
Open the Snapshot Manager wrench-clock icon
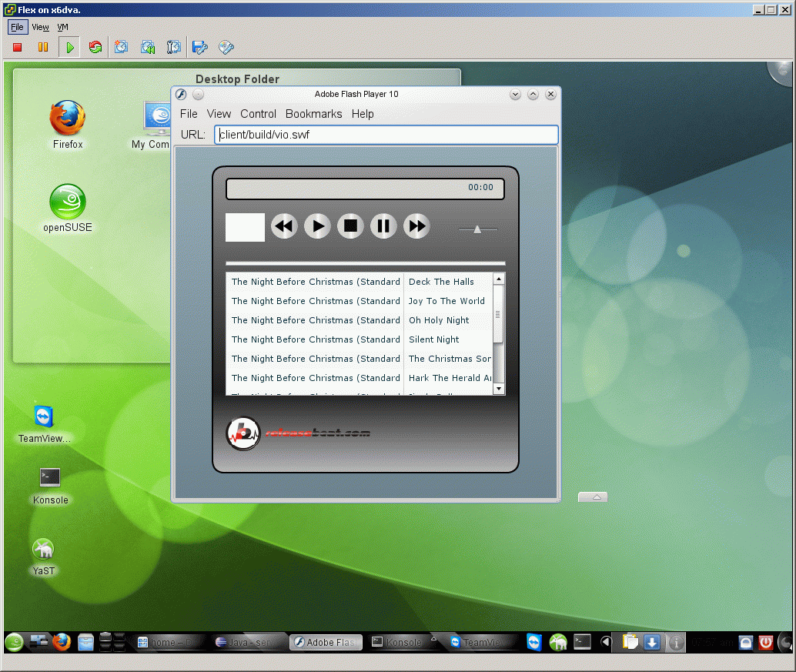tap(174, 47)
